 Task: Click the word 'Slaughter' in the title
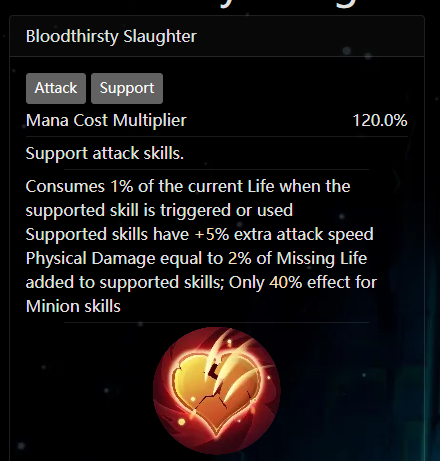[x=160, y=36]
